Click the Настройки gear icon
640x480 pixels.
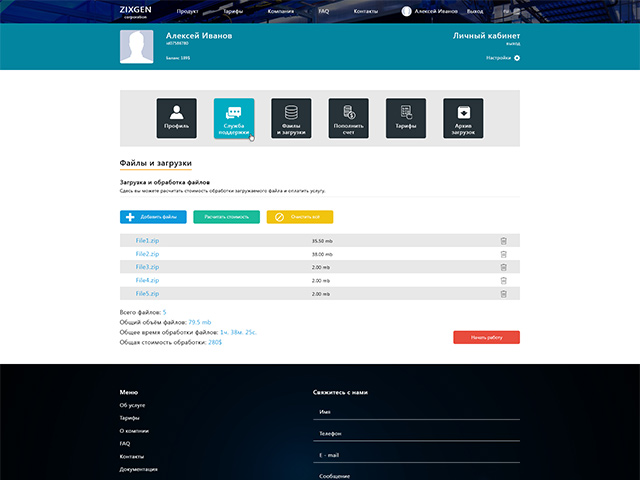pyautogui.click(x=517, y=58)
